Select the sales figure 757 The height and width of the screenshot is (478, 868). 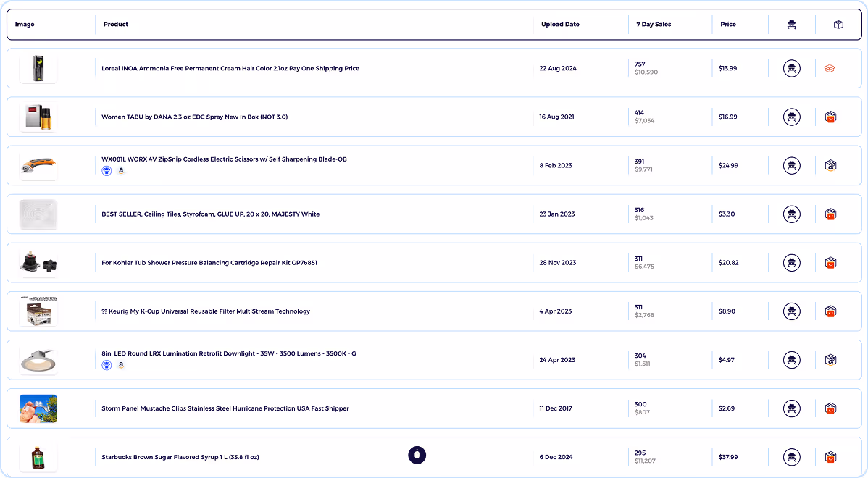[x=640, y=64]
